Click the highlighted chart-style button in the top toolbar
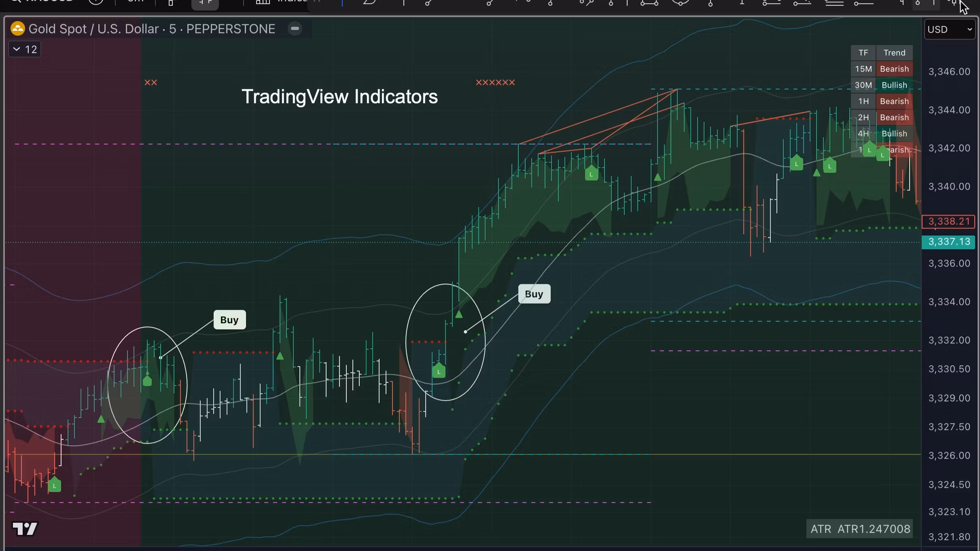 (205, 3)
